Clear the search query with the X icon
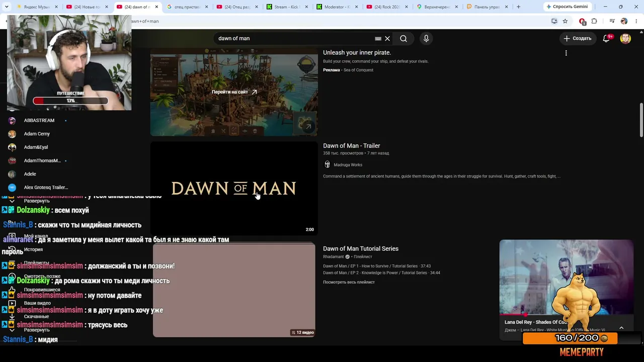The width and height of the screenshot is (644, 362). [387, 38]
